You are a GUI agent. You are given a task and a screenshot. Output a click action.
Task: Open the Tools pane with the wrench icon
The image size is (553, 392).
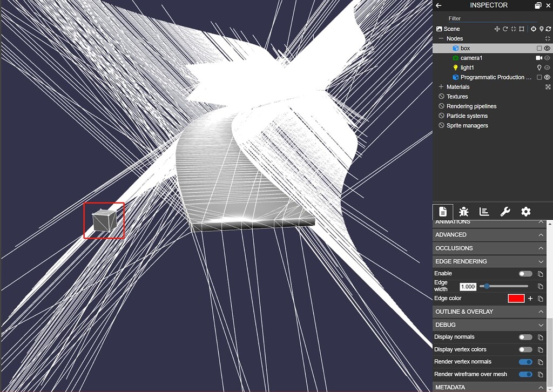[x=505, y=212]
